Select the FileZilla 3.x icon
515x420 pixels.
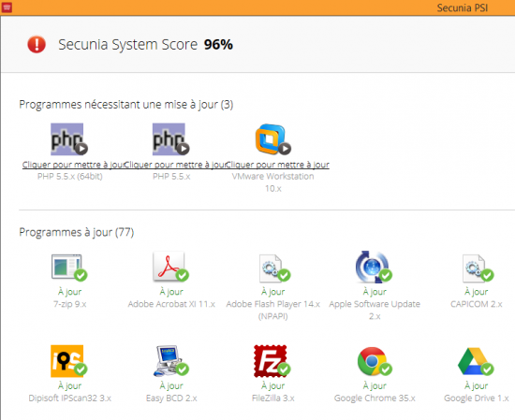point(272,361)
